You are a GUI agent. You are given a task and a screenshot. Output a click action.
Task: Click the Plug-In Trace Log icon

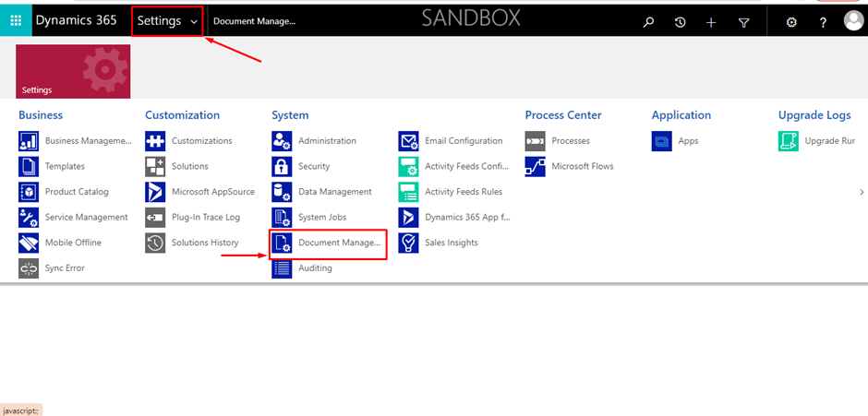point(155,218)
